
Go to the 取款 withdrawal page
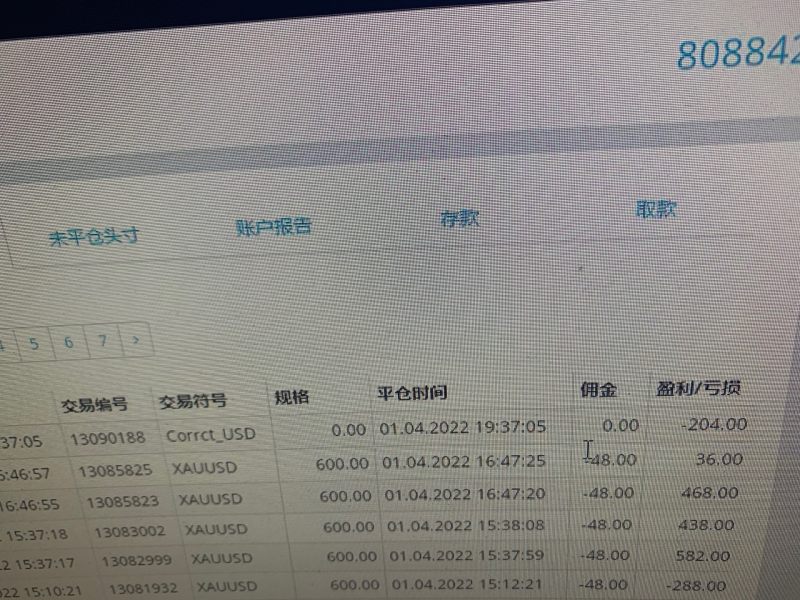(x=656, y=209)
